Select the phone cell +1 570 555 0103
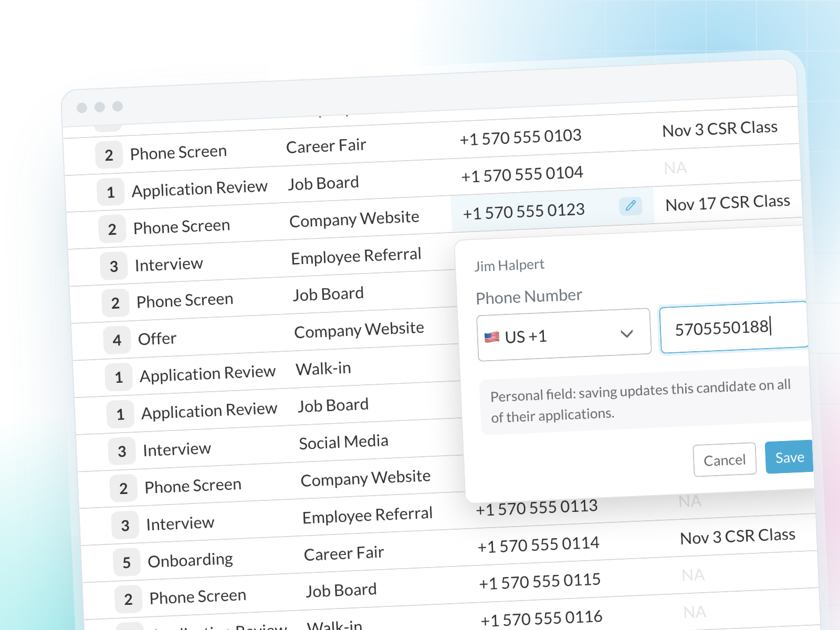This screenshot has height=630, width=840. (x=520, y=137)
